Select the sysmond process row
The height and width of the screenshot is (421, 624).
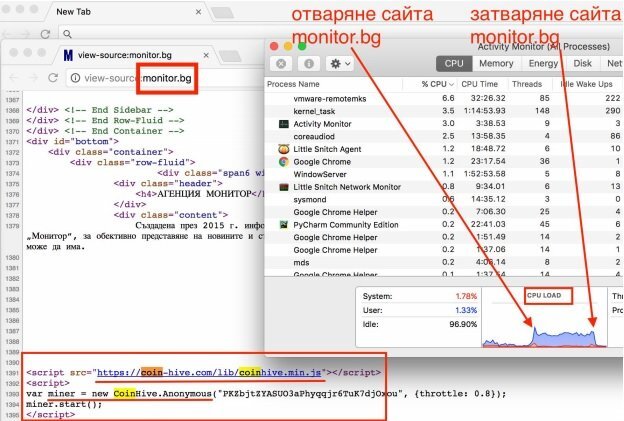point(444,200)
